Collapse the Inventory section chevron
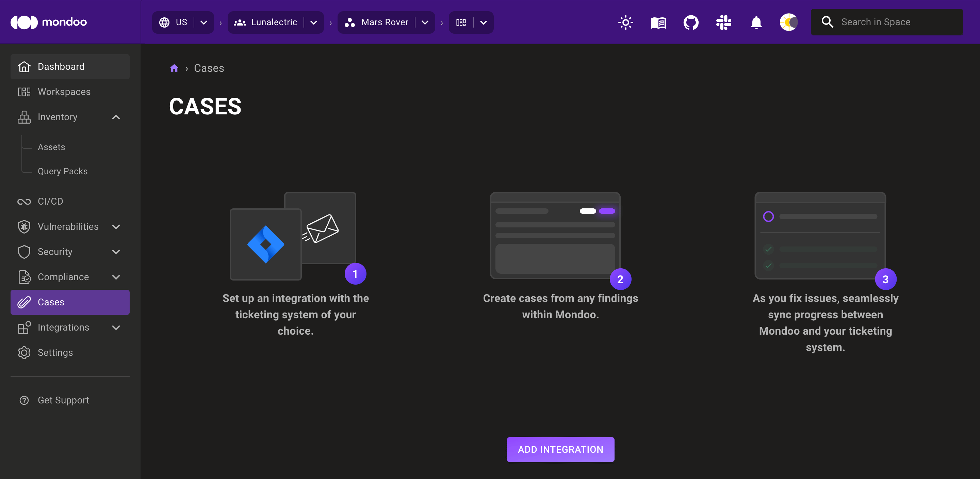This screenshot has width=980, height=479. point(116,117)
